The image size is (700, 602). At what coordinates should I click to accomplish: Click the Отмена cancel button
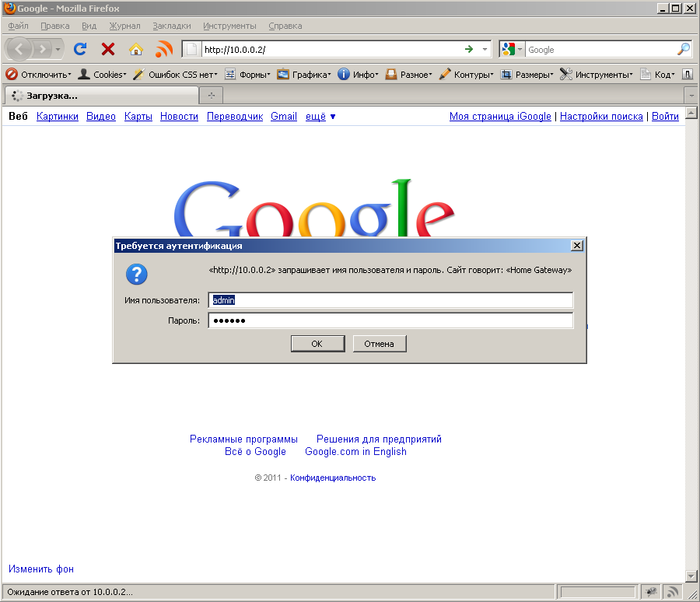pos(380,344)
